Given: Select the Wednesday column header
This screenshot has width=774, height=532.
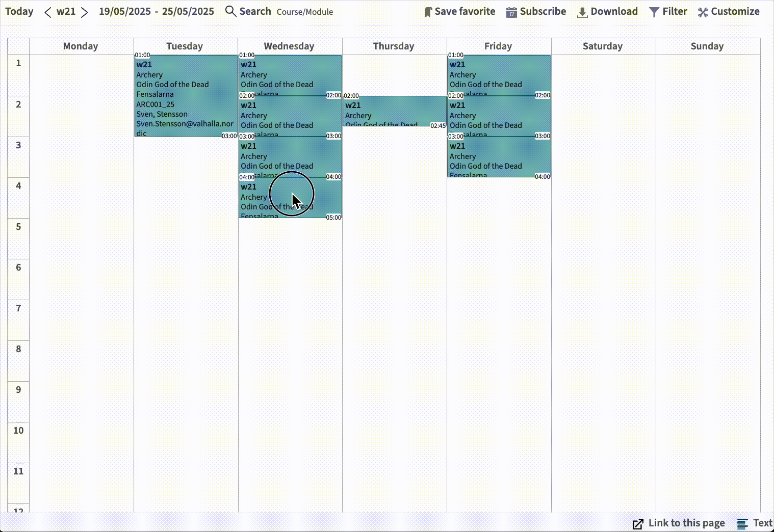Looking at the screenshot, I should (289, 46).
